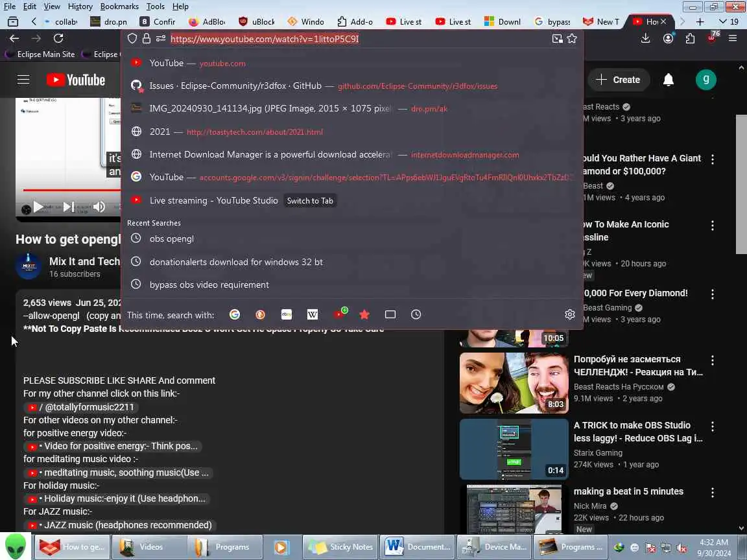Choose recent search 'obs opengl'

[351, 239]
